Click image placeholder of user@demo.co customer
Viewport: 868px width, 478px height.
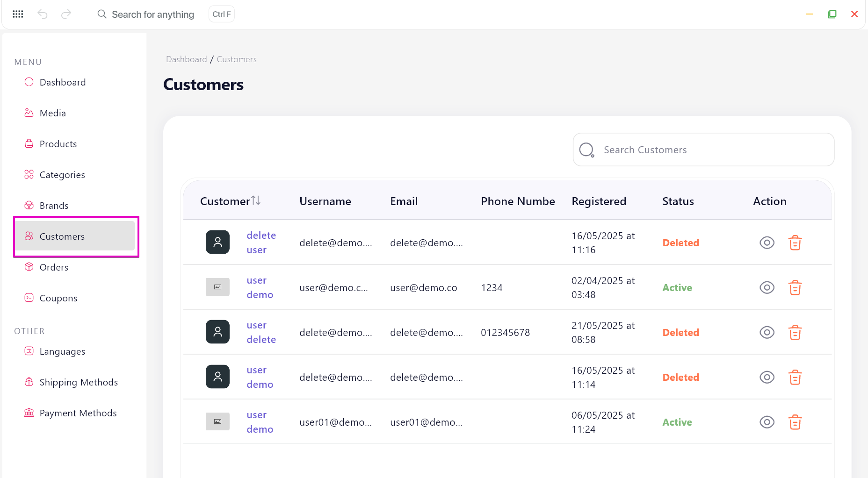pos(217,287)
